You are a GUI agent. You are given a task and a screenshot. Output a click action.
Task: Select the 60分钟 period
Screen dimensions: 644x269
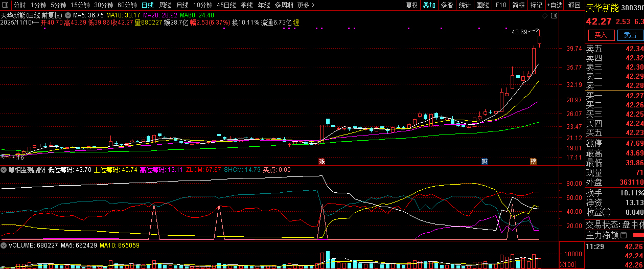tap(127, 5)
